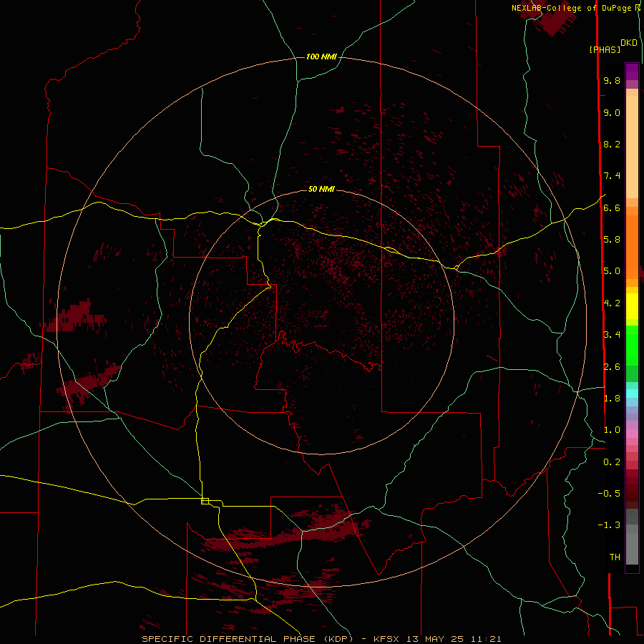644x644 pixels.
Task: Select the "DKD" label above the color scale
Action: [629, 43]
